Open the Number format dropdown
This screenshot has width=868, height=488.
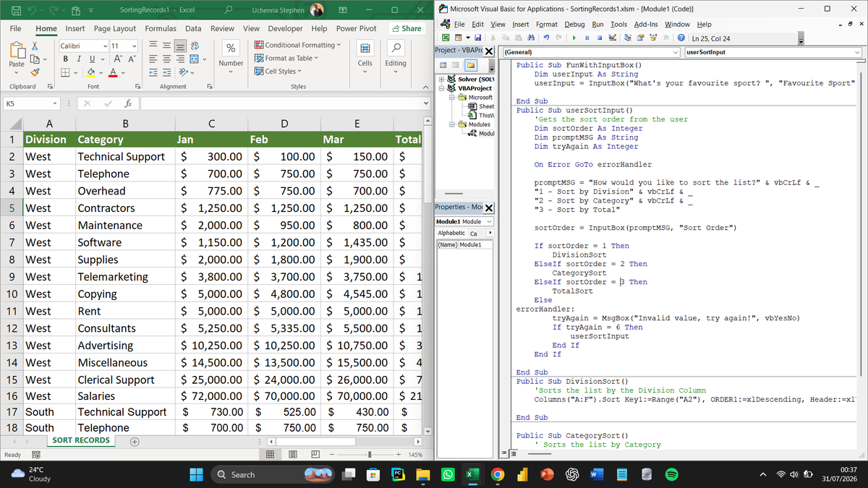(231, 72)
